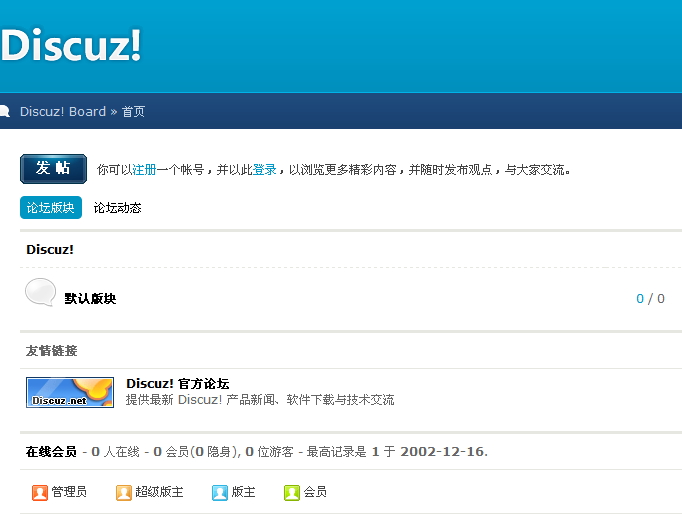Click the 提供最新 Discuz! 产品新闻 description text
Image resolution: width=682 pixels, height=524 pixels.
click(x=260, y=400)
